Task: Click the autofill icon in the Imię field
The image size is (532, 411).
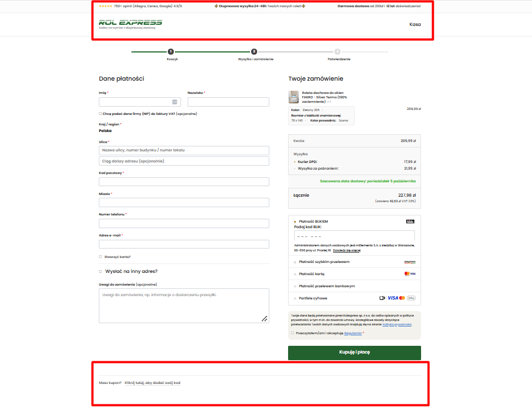Action: click(x=175, y=102)
